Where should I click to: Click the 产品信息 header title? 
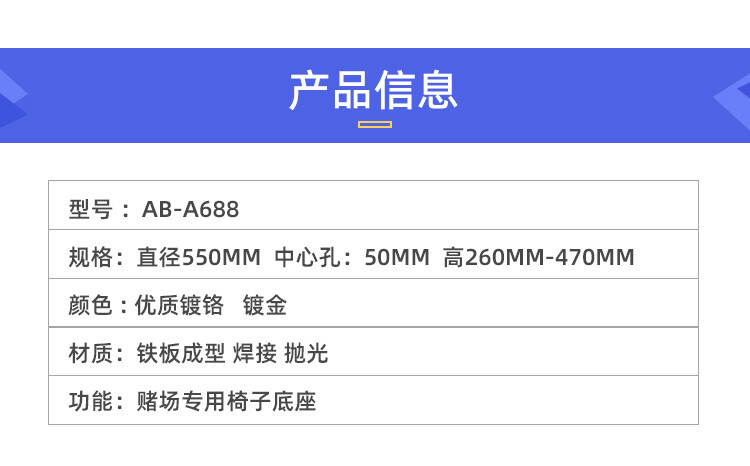coord(374,91)
